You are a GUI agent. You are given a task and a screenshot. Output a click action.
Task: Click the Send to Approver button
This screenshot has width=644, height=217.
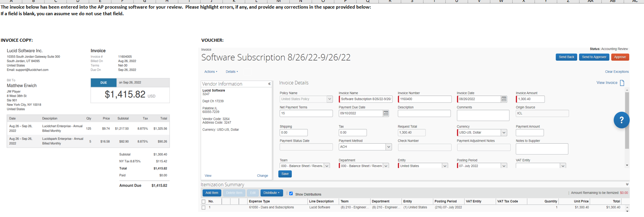594,57
